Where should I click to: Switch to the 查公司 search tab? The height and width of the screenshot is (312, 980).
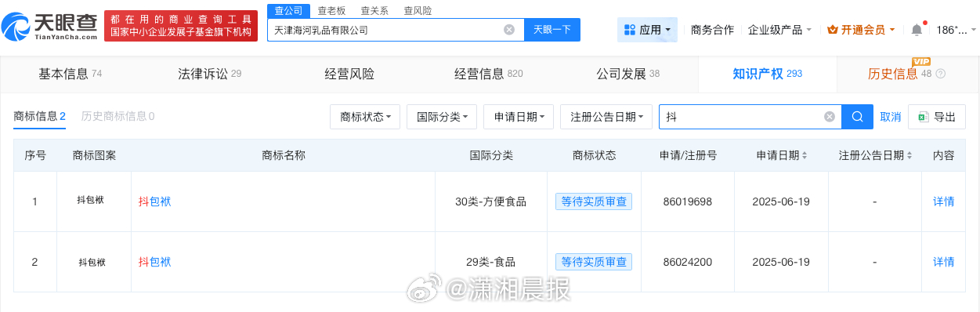click(x=289, y=11)
